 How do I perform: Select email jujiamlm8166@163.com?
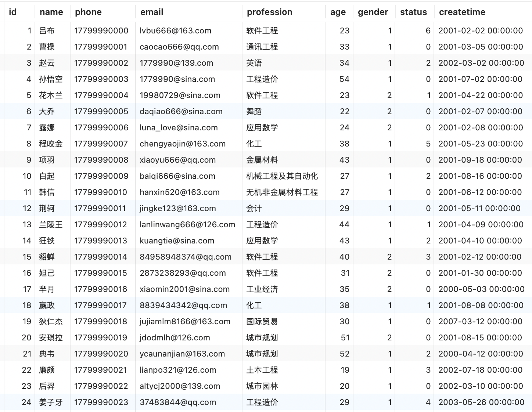tap(185, 322)
